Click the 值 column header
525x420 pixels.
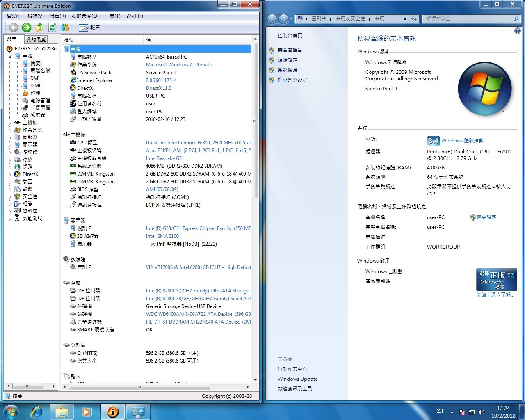[x=198, y=40]
